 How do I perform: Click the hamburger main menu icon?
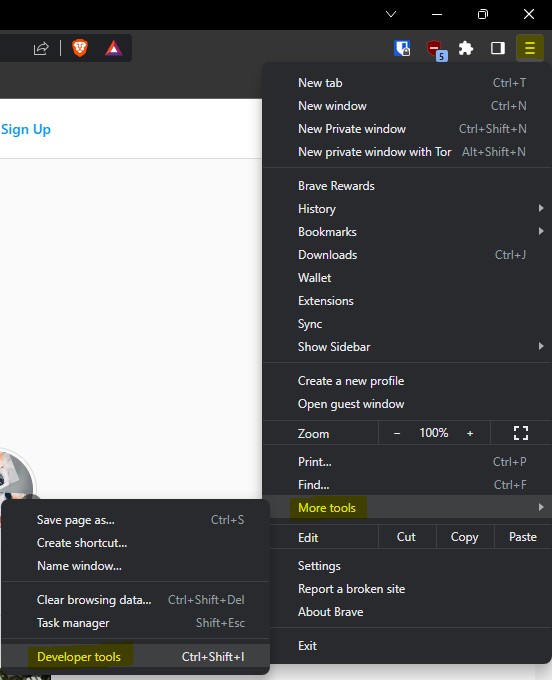[529, 48]
